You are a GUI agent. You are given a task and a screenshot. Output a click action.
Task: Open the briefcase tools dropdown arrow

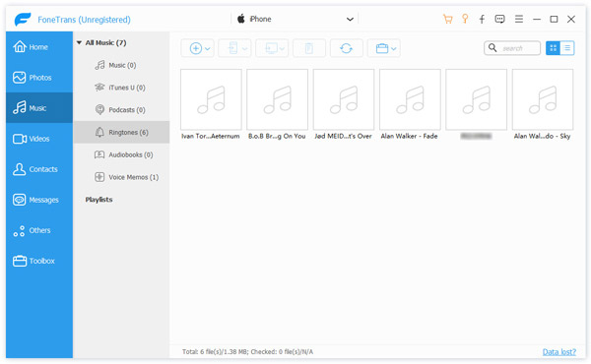point(393,48)
